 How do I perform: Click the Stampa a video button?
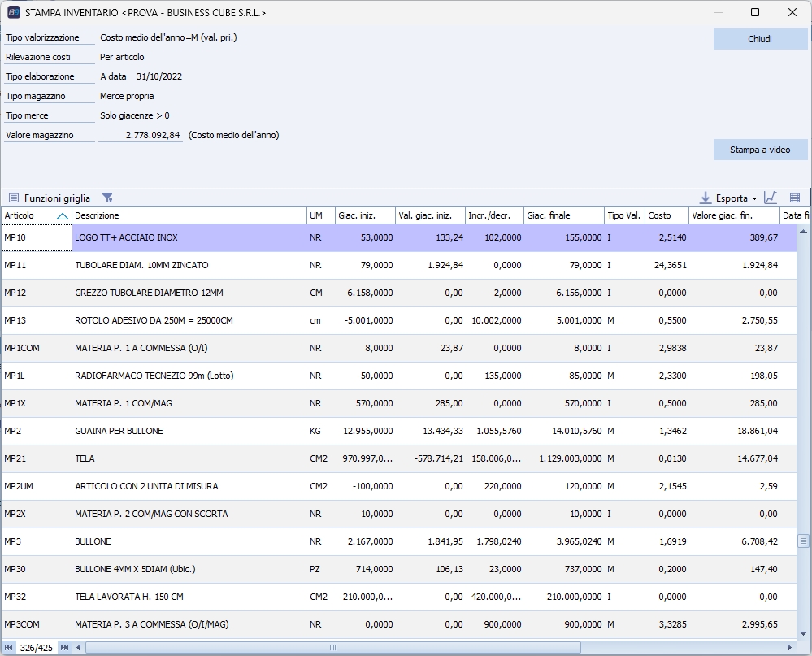click(760, 150)
